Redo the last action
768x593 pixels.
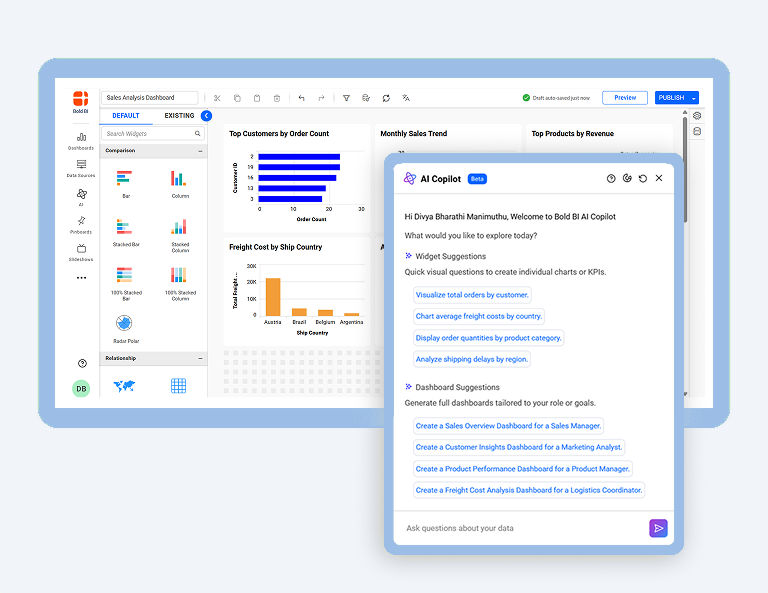coord(321,98)
